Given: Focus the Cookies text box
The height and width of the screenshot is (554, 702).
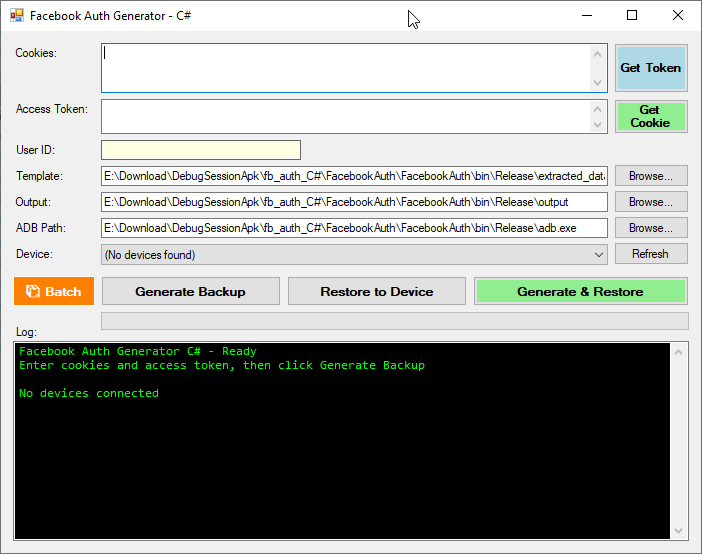Looking at the screenshot, I should (x=345, y=68).
